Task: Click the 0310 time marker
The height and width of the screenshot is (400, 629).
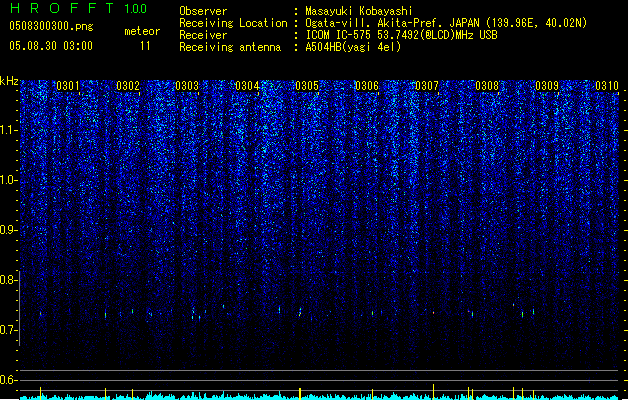Action: click(x=607, y=86)
